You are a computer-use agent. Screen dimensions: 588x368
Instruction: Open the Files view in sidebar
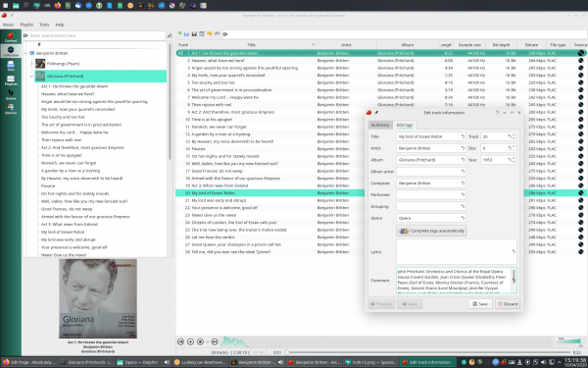tap(11, 66)
